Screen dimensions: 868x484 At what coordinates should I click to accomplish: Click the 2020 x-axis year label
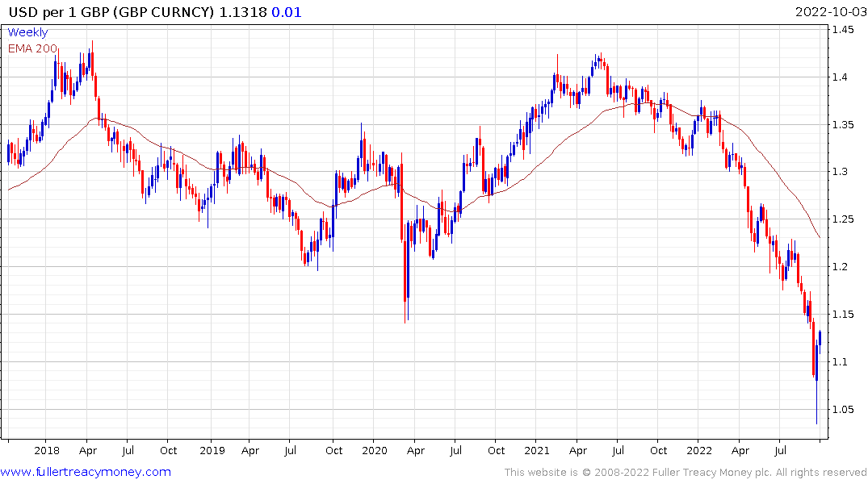point(375,451)
